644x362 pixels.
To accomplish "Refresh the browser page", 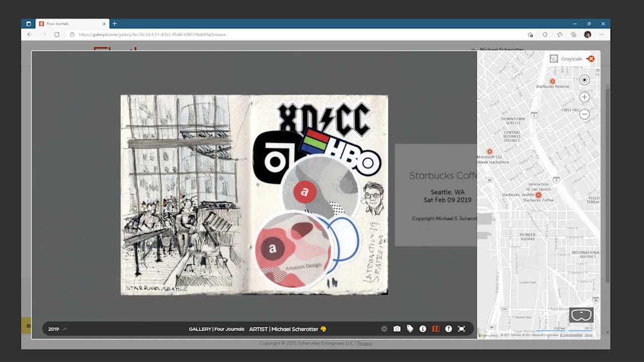I will pos(57,35).
